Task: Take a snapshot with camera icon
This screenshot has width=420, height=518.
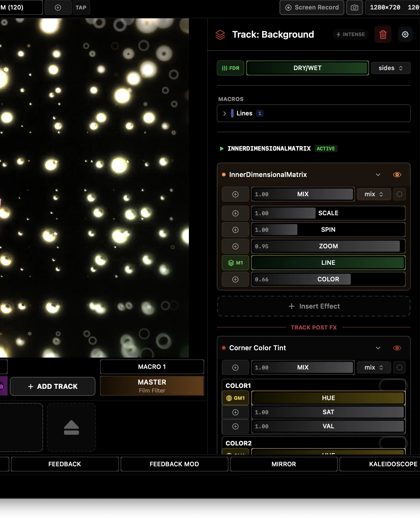Action: point(354,7)
